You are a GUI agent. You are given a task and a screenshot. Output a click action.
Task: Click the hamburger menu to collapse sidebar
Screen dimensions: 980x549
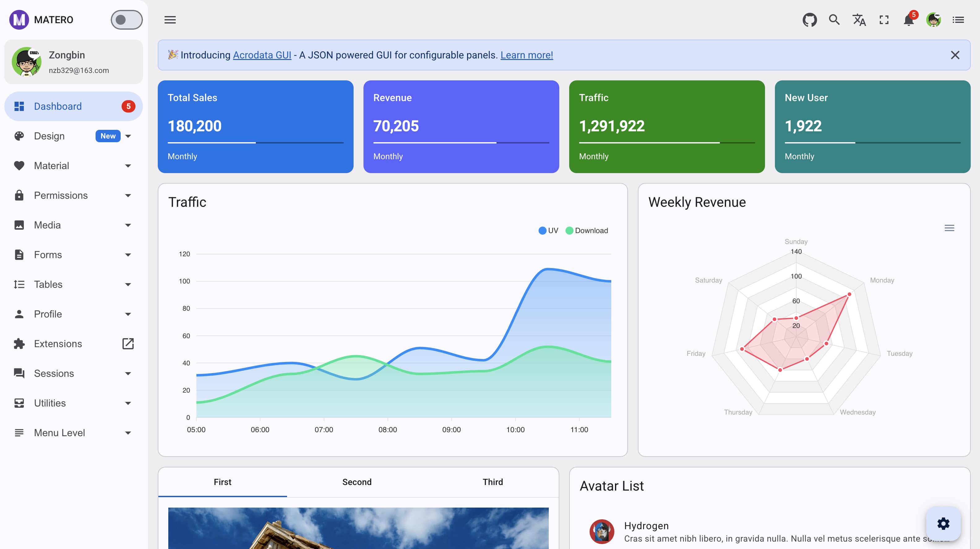[x=170, y=19]
